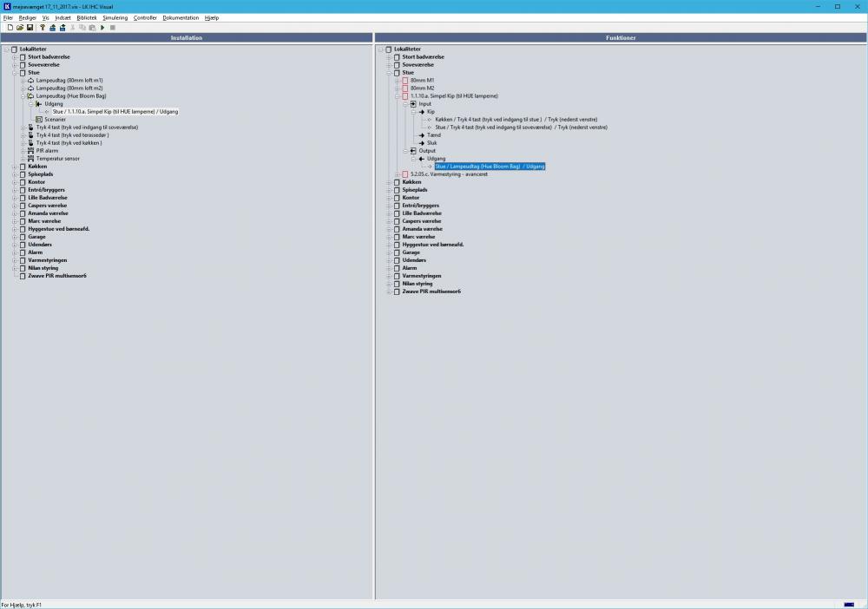Click the PIR alarm sensor icon
The image size is (868, 609).
tap(30, 151)
